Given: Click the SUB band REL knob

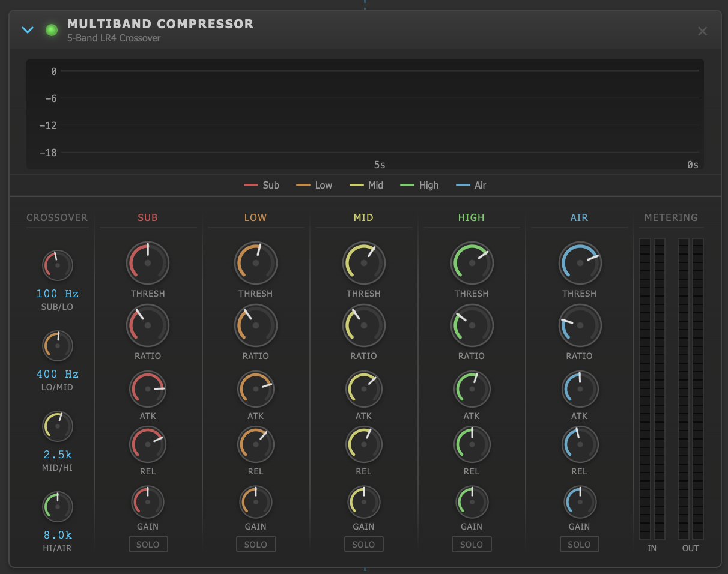Looking at the screenshot, I should pos(148,444).
